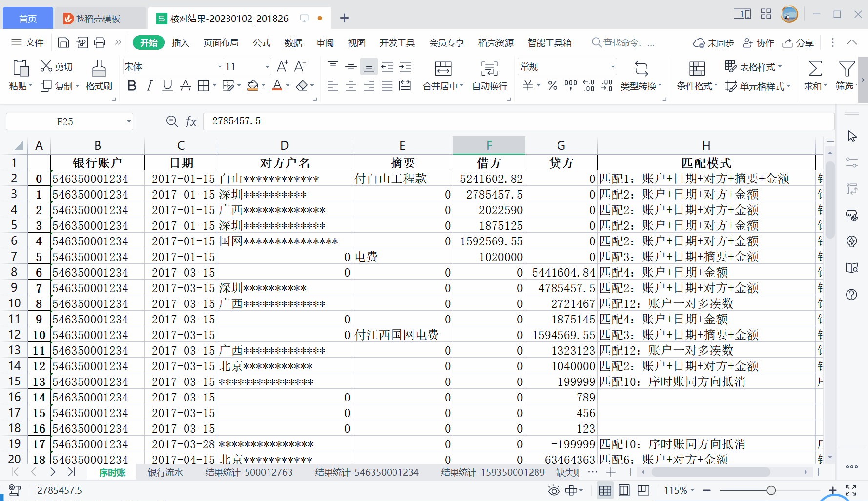
Task: Click in the formula bar input
Action: 518,121
